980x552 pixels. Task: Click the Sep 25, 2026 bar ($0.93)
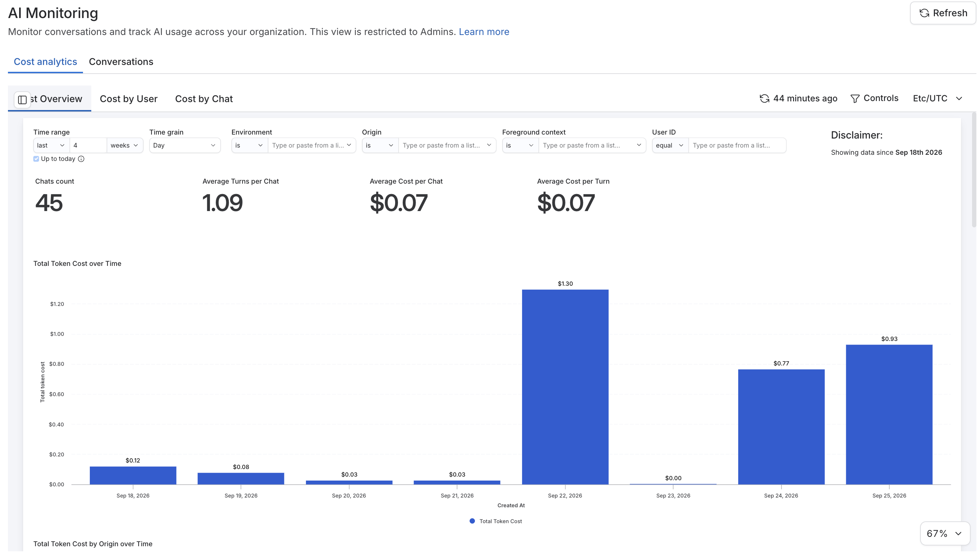point(889,415)
